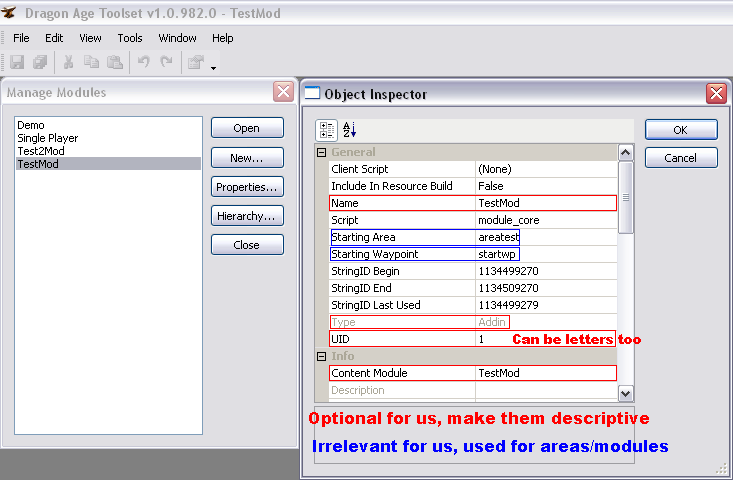Click the Cut scissors toolbar icon
Image resolution: width=733 pixels, height=480 pixels.
(x=68, y=62)
